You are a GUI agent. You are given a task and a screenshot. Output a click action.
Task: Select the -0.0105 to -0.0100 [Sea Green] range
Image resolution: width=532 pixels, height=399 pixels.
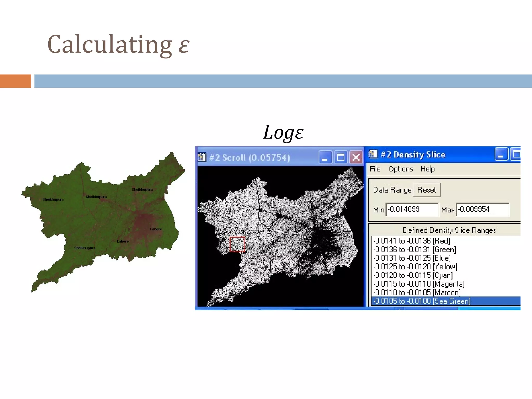446,301
